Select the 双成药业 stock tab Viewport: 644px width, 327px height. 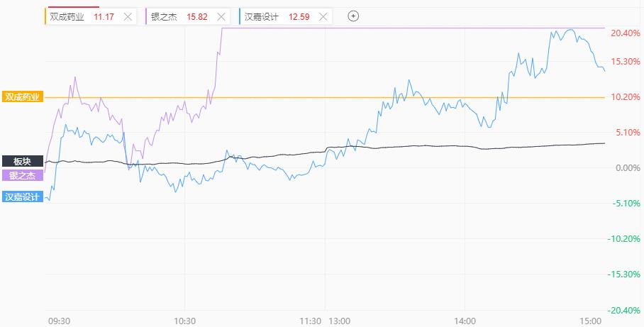[x=91, y=17]
